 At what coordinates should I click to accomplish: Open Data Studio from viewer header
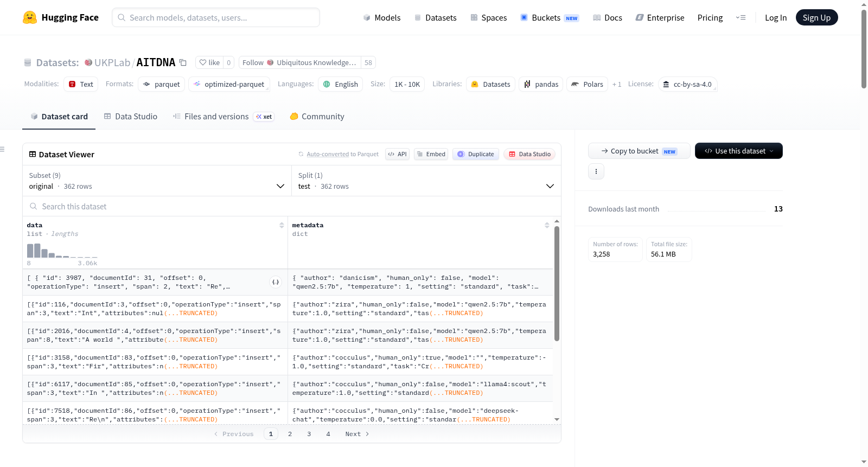pyautogui.click(x=529, y=154)
